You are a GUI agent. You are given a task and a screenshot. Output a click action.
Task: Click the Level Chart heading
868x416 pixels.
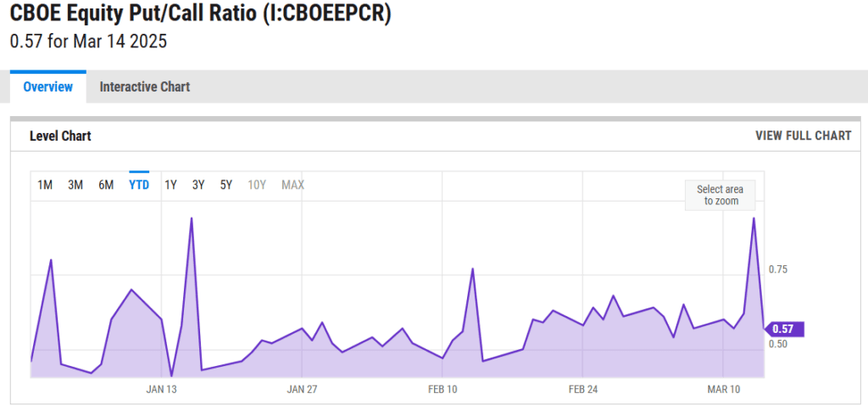pos(60,136)
